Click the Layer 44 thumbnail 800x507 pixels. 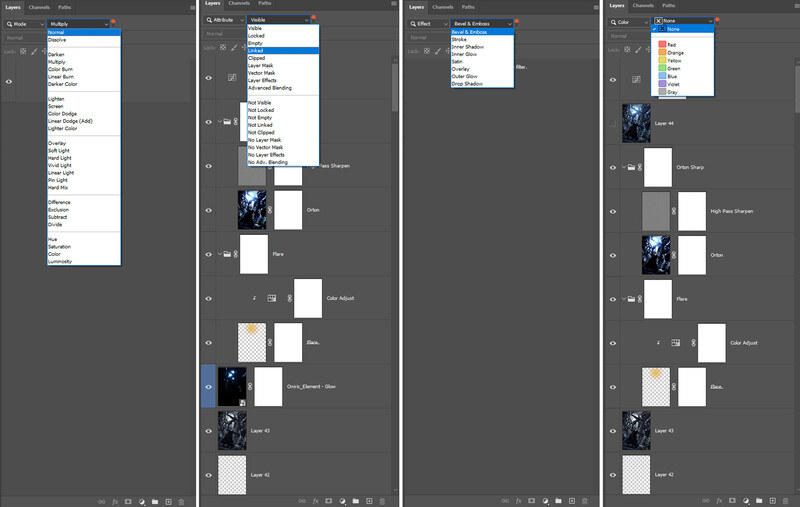coord(636,123)
